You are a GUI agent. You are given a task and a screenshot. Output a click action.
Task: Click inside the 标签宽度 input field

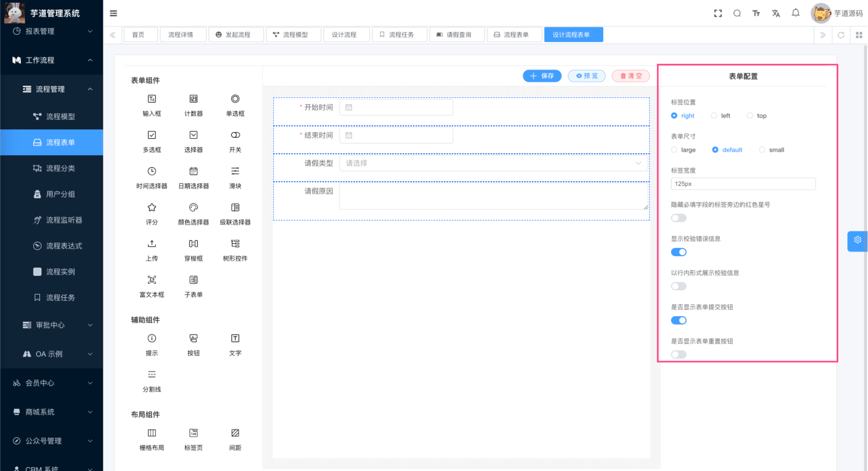click(743, 183)
